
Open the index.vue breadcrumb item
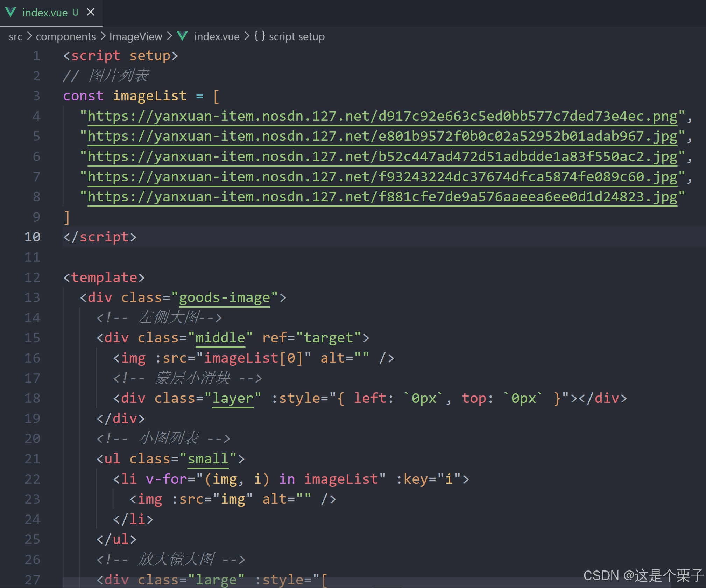217,36
